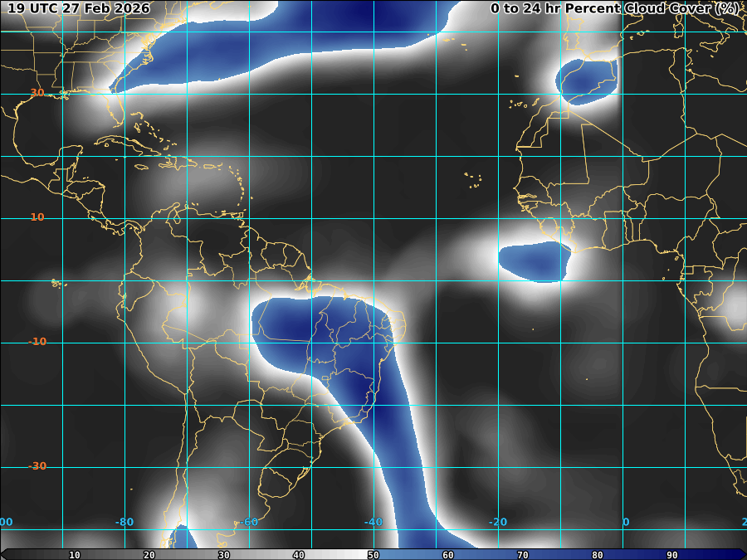Pick the 70 value on the color scale

(523, 555)
